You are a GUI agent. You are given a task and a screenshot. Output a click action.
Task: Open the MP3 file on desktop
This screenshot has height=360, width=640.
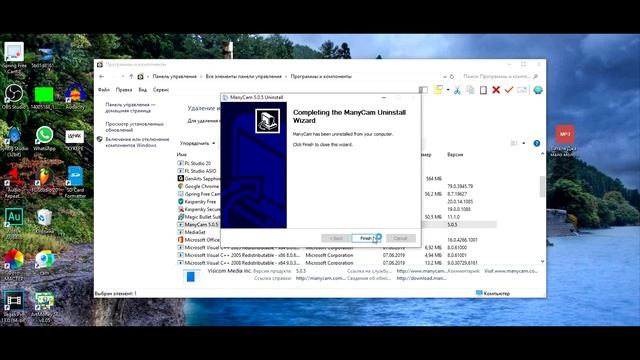[x=564, y=140]
